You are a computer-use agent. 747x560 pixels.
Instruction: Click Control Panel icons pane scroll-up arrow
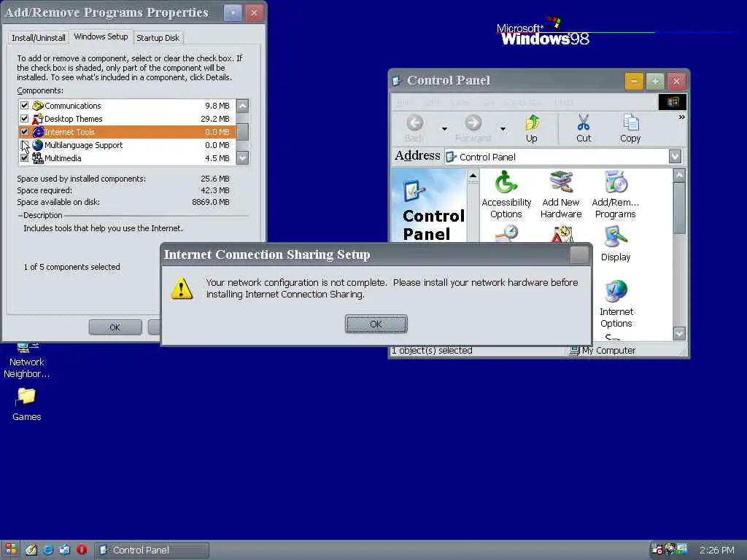tap(679, 176)
